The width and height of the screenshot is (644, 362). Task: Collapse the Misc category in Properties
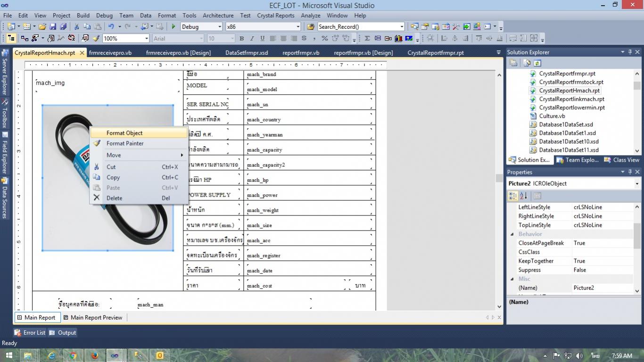click(512, 279)
